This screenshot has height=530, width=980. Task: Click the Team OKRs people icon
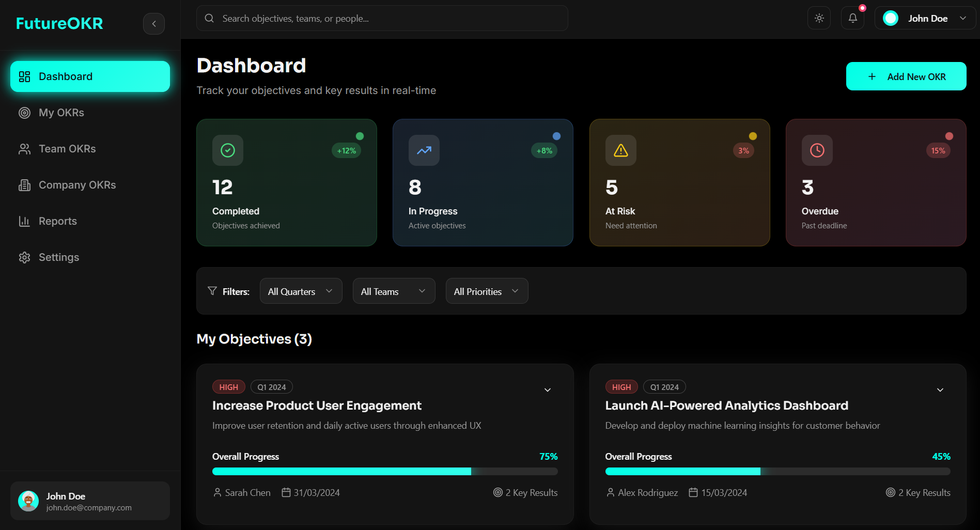24,149
